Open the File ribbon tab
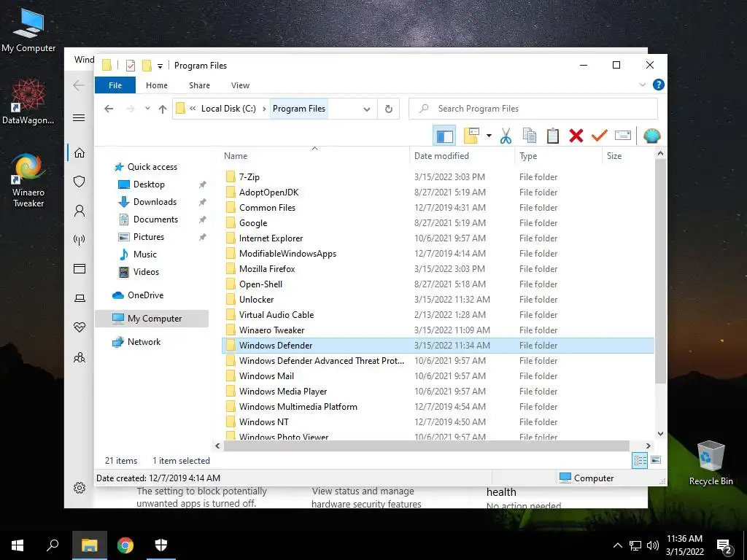Screen dimensions: 747x560 [x=115, y=85]
